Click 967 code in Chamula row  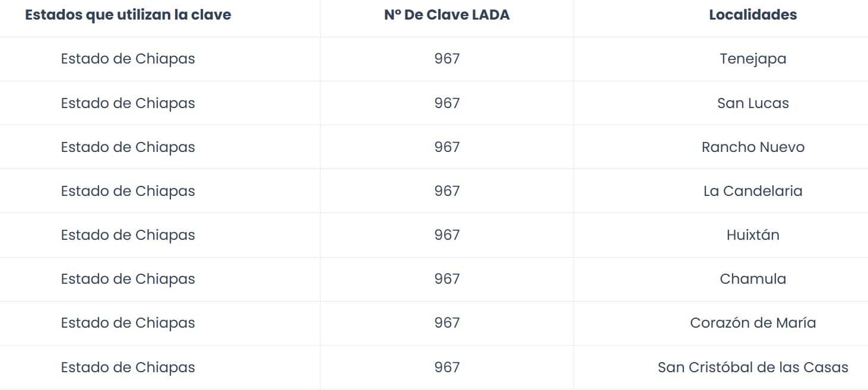(447, 278)
